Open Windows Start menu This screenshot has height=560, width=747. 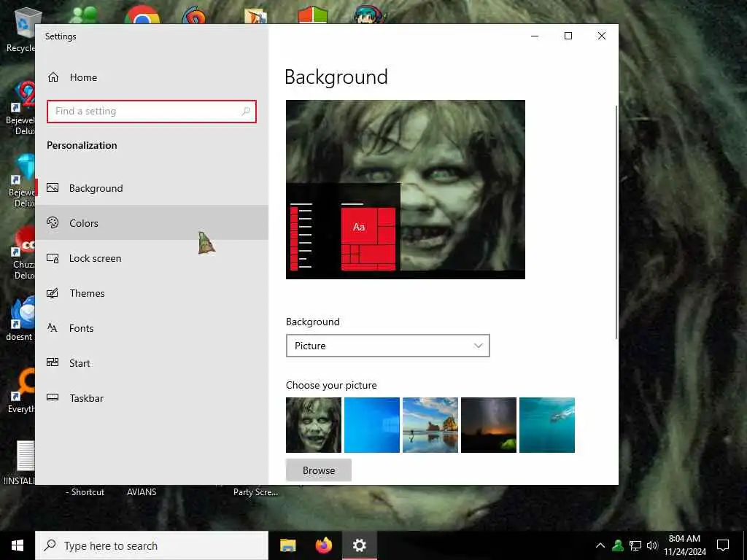(x=18, y=545)
